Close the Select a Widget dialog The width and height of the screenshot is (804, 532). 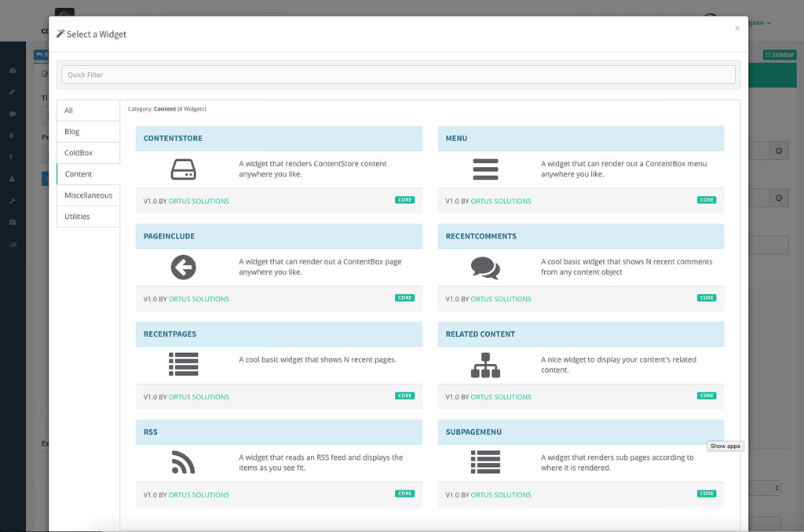pyautogui.click(x=736, y=28)
